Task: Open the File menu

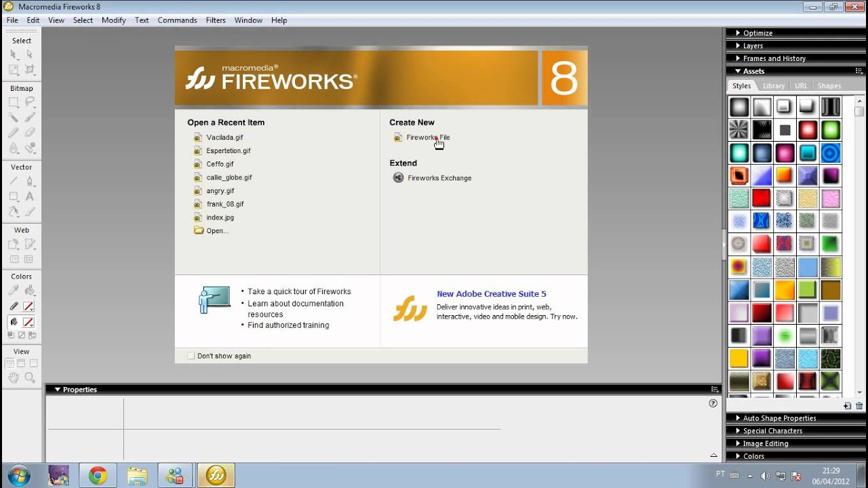Action: tap(12, 20)
